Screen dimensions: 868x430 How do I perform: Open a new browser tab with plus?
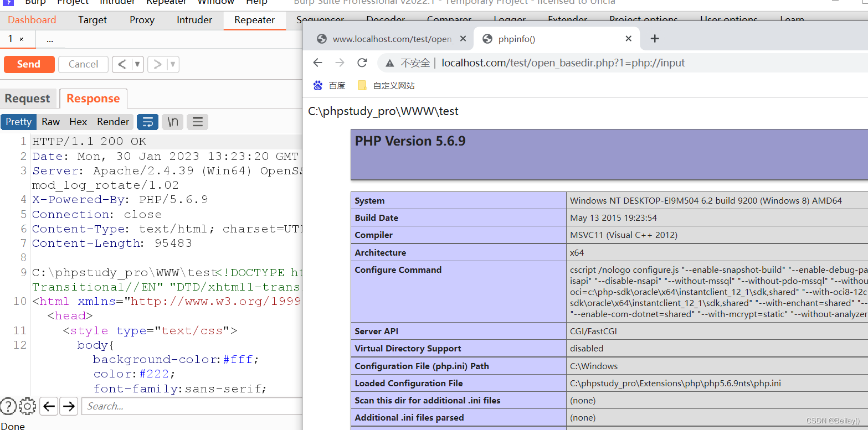[x=655, y=39]
